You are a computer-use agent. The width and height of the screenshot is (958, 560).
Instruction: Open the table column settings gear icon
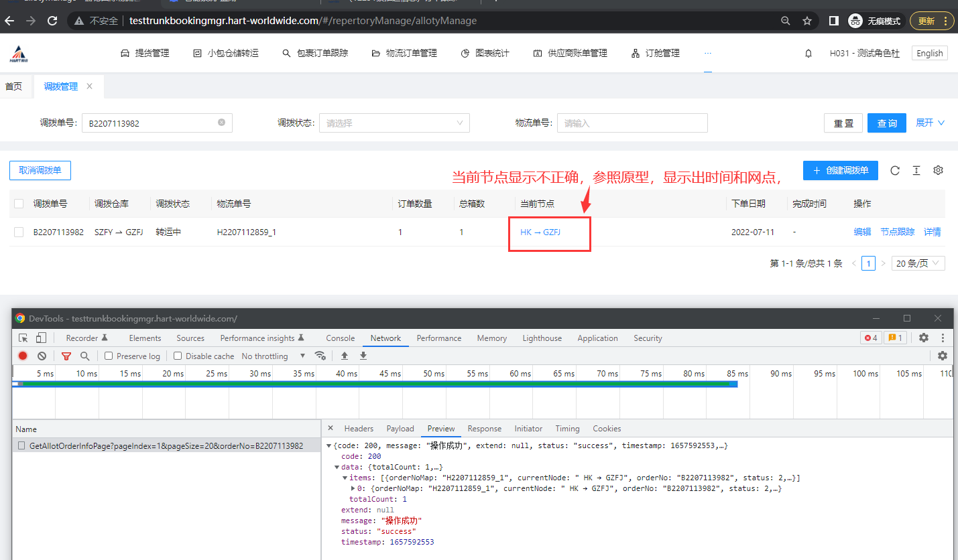point(938,170)
